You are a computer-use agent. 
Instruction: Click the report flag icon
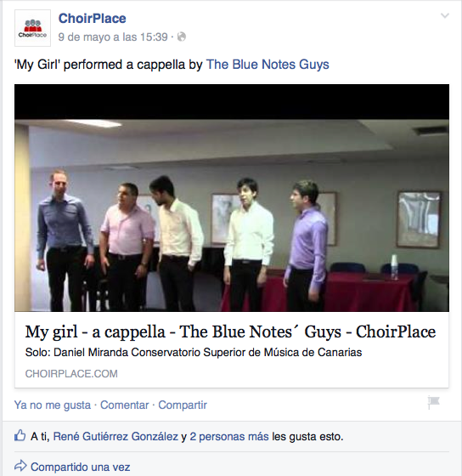tap(433, 403)
